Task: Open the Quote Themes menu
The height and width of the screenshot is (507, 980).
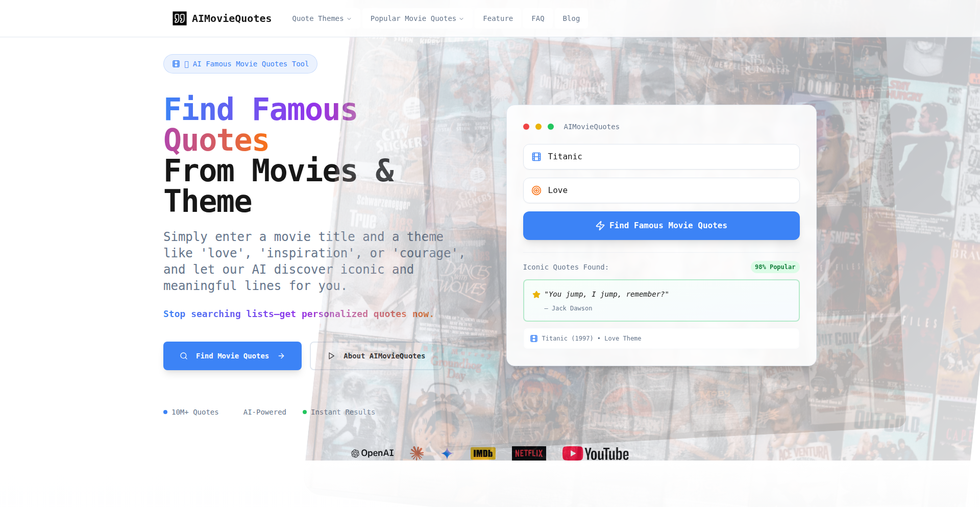Action: tap(322, 18)
